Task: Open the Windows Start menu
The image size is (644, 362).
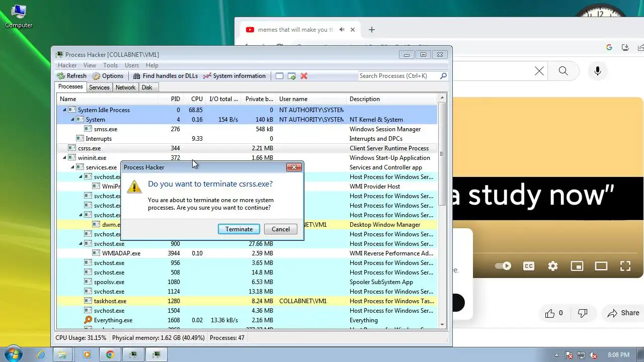Action: [x=13, y=354]
